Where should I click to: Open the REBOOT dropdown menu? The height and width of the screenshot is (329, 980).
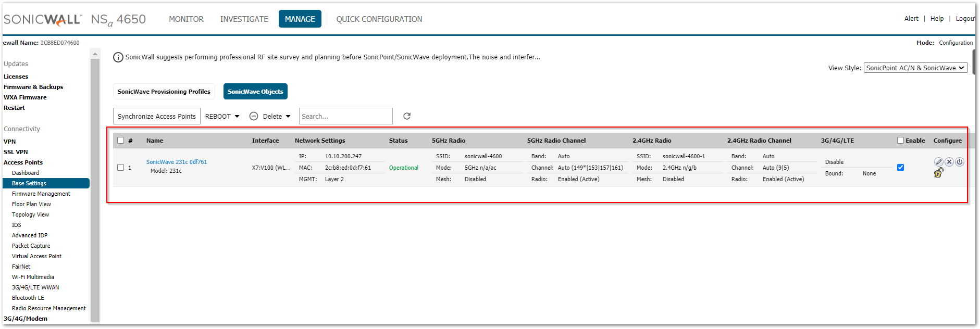coord(222,117)
